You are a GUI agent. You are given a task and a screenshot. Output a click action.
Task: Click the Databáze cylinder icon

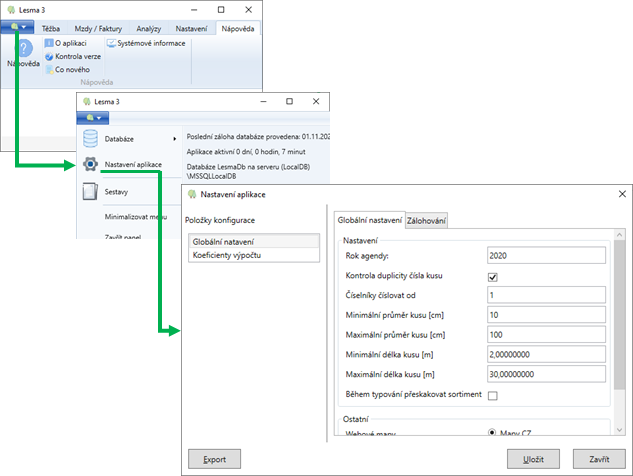click(90, 138)
